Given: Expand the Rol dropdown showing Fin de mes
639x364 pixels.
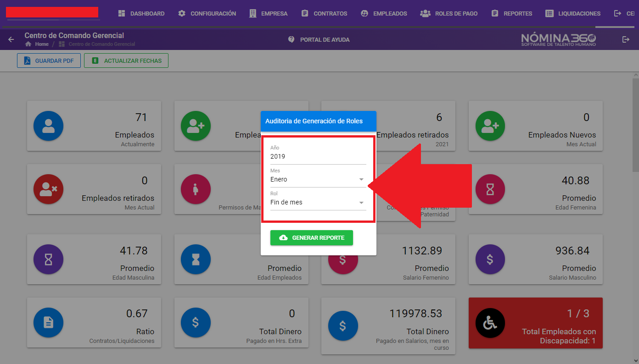Looking at the screenshot, I should 318,202.
